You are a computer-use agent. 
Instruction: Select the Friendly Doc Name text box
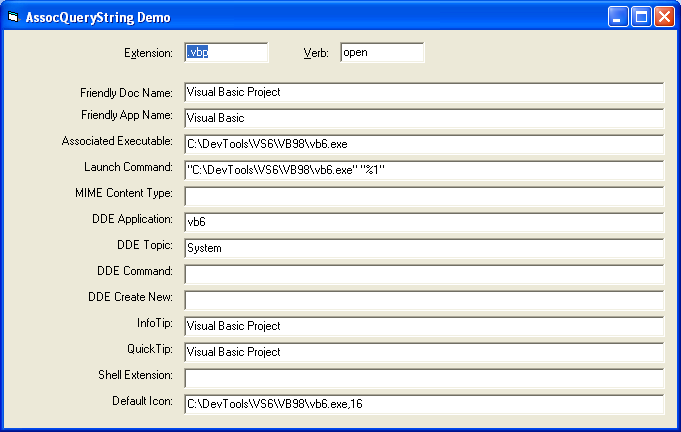pyautogui.click(x=424, y=92)
